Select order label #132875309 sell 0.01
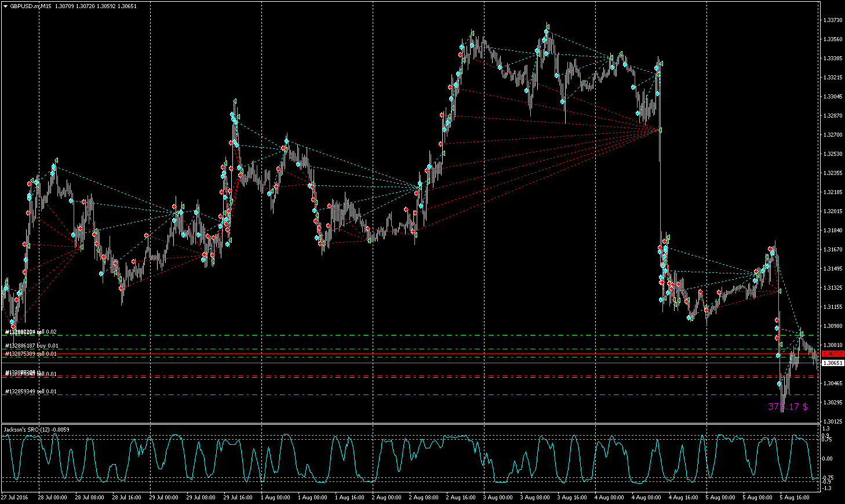845x504 pixels. pos(31,354)
